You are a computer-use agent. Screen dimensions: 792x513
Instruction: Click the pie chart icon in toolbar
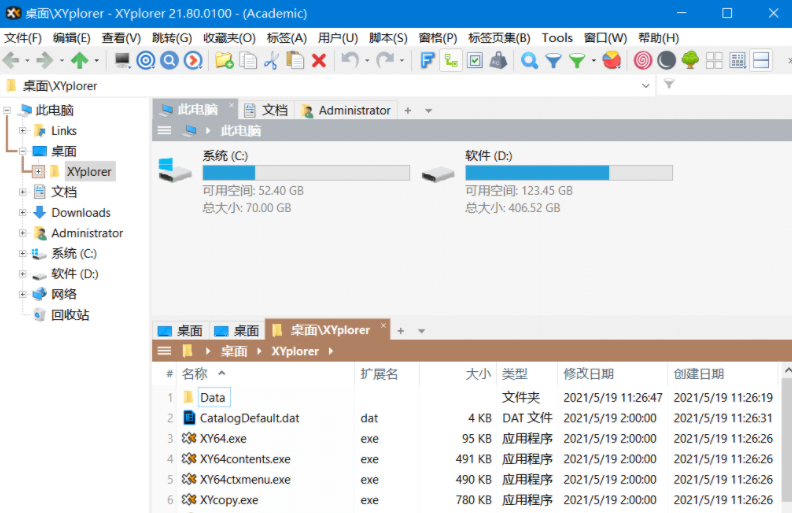point(611,60)
